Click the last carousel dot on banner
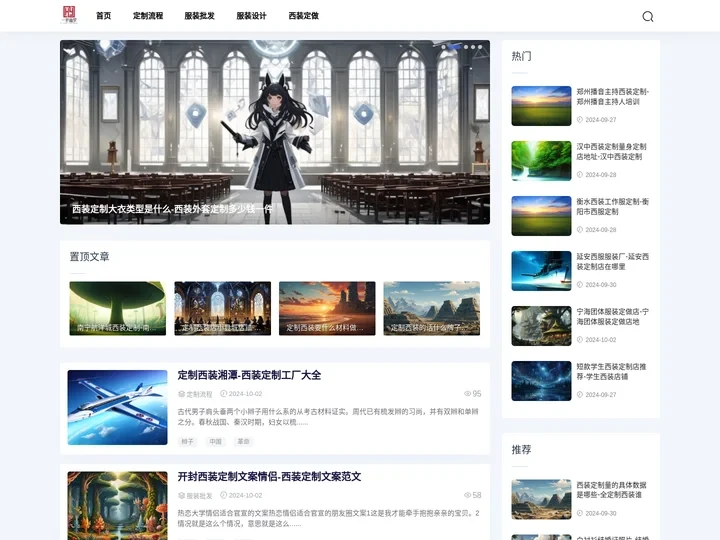 [x=480, y=47]
